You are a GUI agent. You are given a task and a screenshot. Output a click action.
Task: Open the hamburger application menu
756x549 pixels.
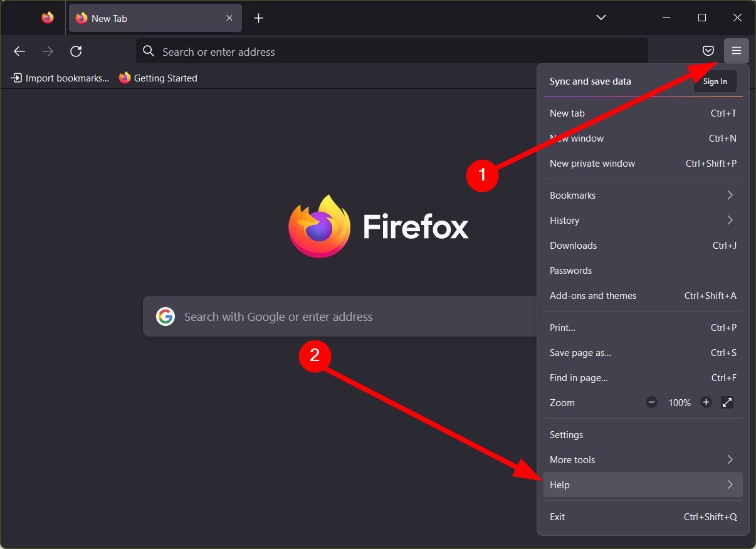(737, 51)
